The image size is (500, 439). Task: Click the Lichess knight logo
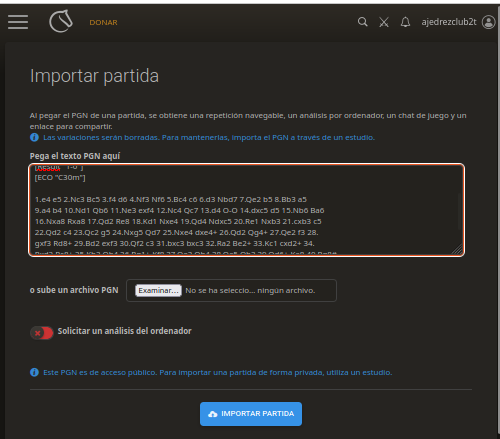click(x=61, y=21)
